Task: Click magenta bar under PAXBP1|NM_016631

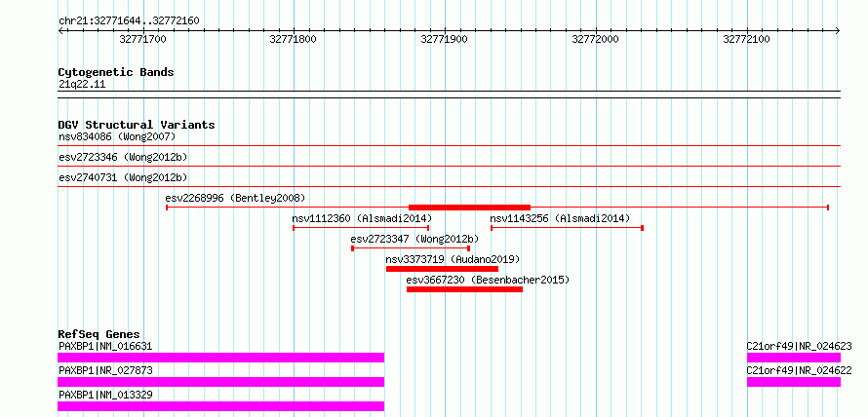Action: (220, 358)
